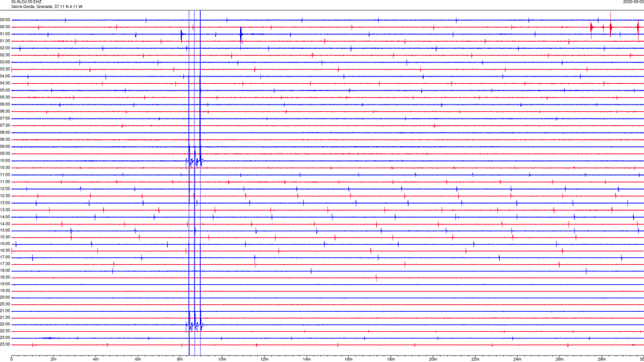Image resolution: width=644 pixels, height=362 pixels.
Task: Click the 10m axis tick label
Action: (x=222, y=359)
